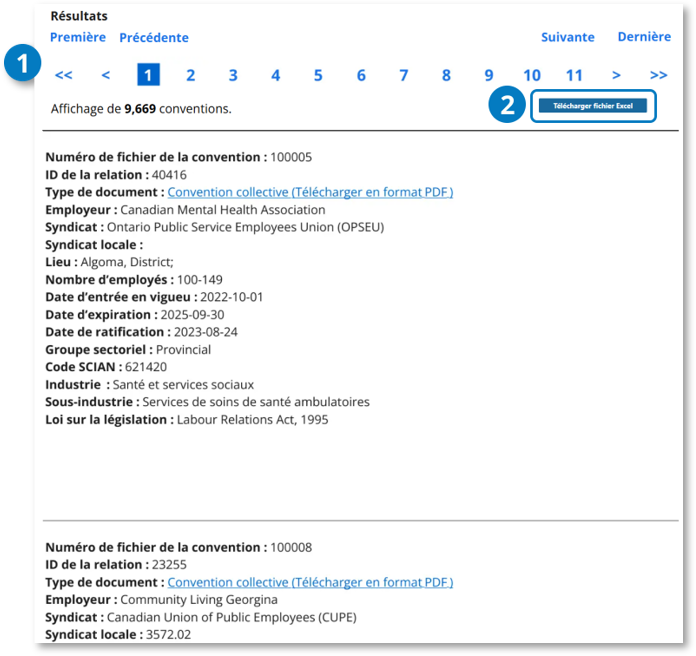Click relation ID 40416
The height and width of the screenshot is (656, 696).
(x=169, y=175)
